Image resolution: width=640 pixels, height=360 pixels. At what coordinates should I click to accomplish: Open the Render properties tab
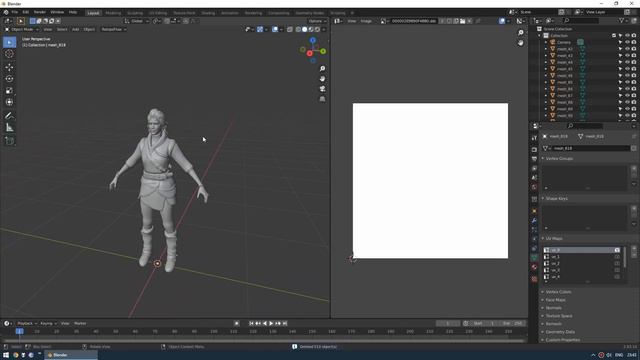click(534, 150)
